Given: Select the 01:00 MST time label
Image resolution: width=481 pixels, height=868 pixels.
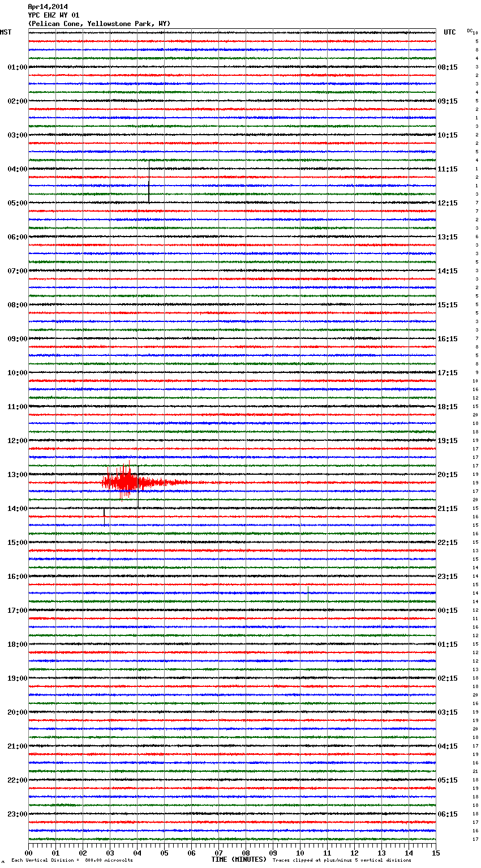Looking at the screenshot, I should click(18, 67).
